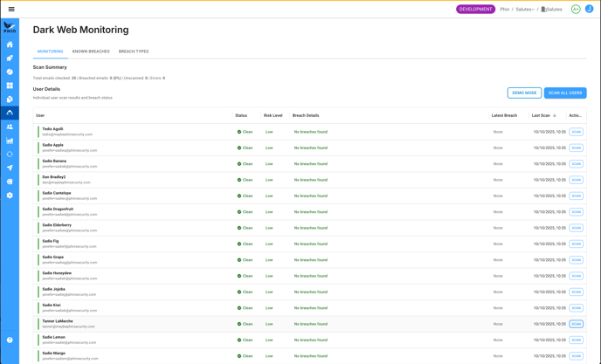Click the paper plane icon in sidebar
Image resolution: width=601 pixels, height=364 pixels.
point(10,168)
